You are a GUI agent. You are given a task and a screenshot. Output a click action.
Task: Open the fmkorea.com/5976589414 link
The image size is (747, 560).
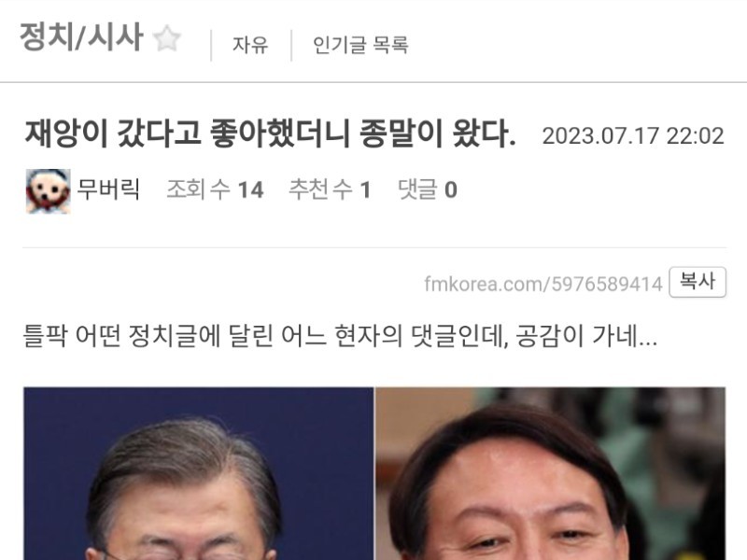tap(543, 284)
